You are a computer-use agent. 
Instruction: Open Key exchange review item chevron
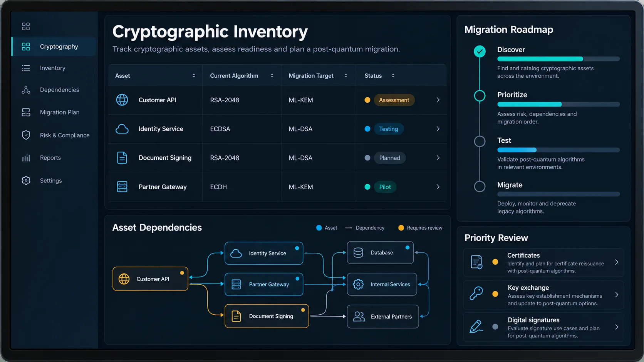tap(617, 295)
